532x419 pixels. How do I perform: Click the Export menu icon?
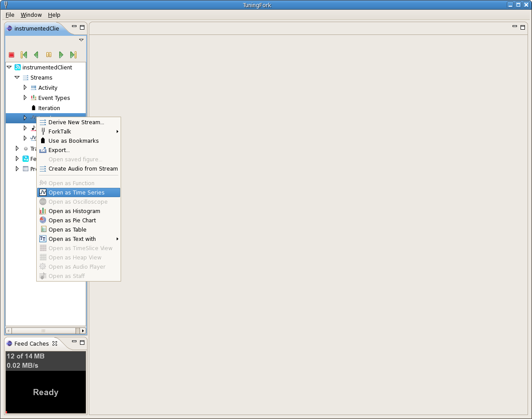43,150
